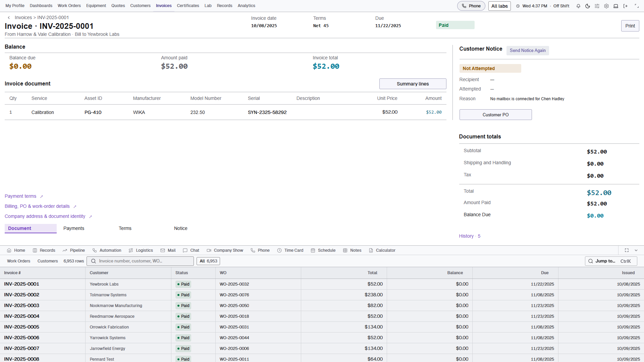
Task: Open the settings gear in top bar
Action: pyautogui.click(x=606, y=6)
